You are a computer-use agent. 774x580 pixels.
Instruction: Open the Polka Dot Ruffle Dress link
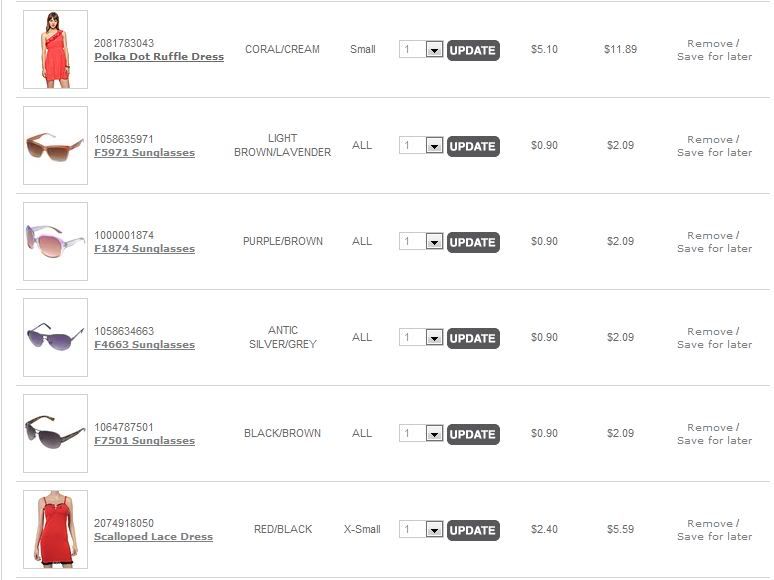point(159,57)
